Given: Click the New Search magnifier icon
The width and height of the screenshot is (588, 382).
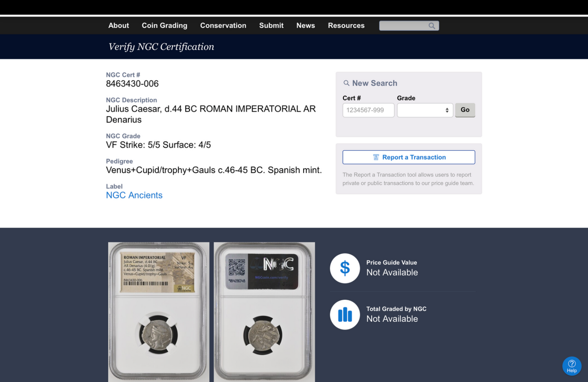Looking at the screenshot, I should (x=346, y=83).
